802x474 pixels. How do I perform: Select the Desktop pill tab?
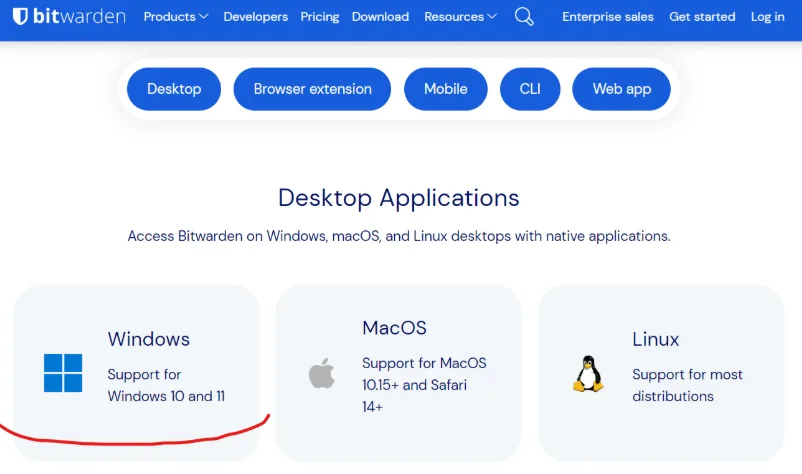click(x=174, y=89)
